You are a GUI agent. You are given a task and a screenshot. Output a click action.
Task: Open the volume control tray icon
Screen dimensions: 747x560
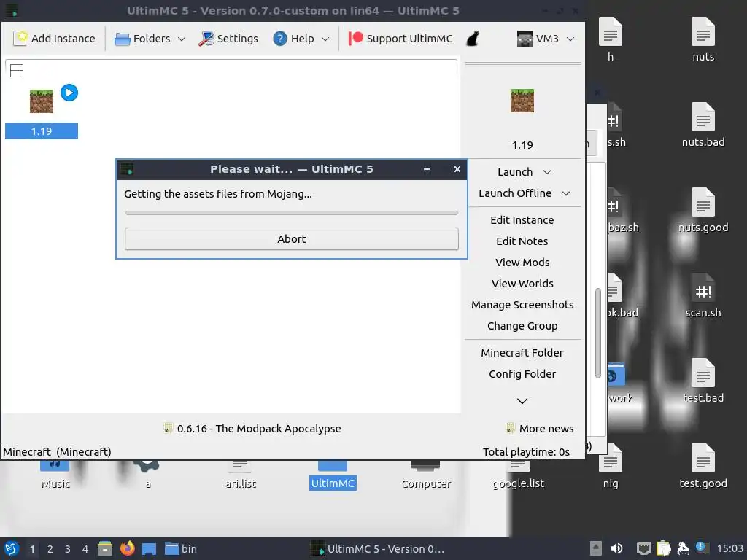[x=617, y=548]
